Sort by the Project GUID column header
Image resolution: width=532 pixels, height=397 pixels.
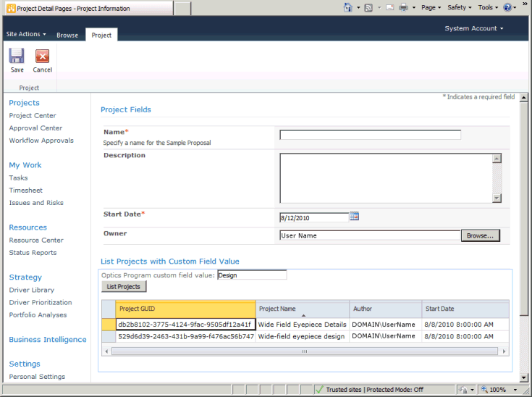185,309
